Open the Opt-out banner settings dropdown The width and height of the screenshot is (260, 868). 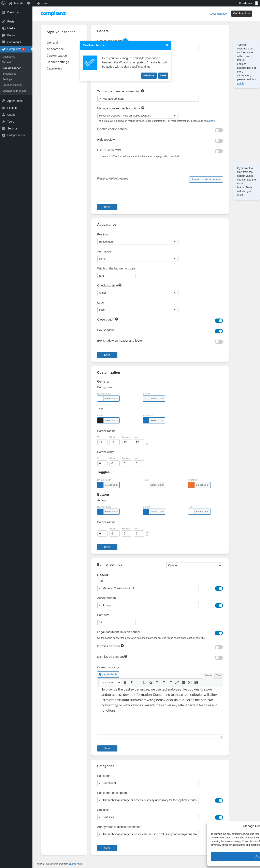(x=194, y=565)
